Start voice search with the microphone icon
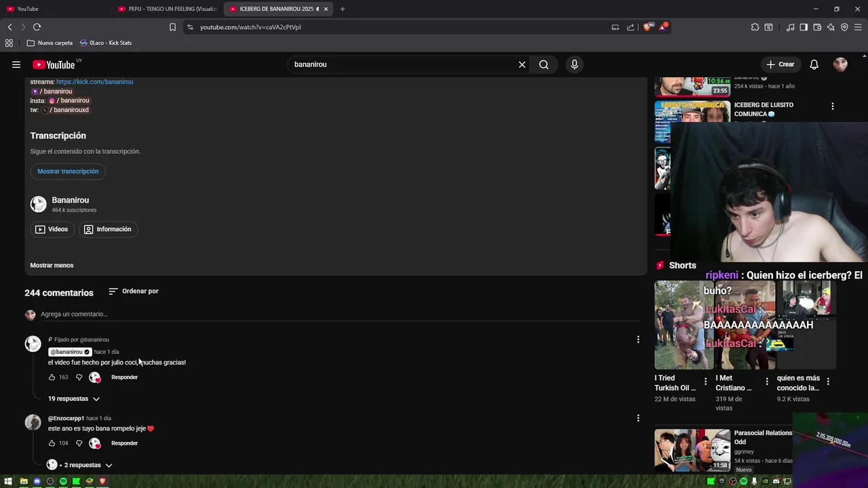Viewport: 868px width, 488px height. click(x=574, y=64)
